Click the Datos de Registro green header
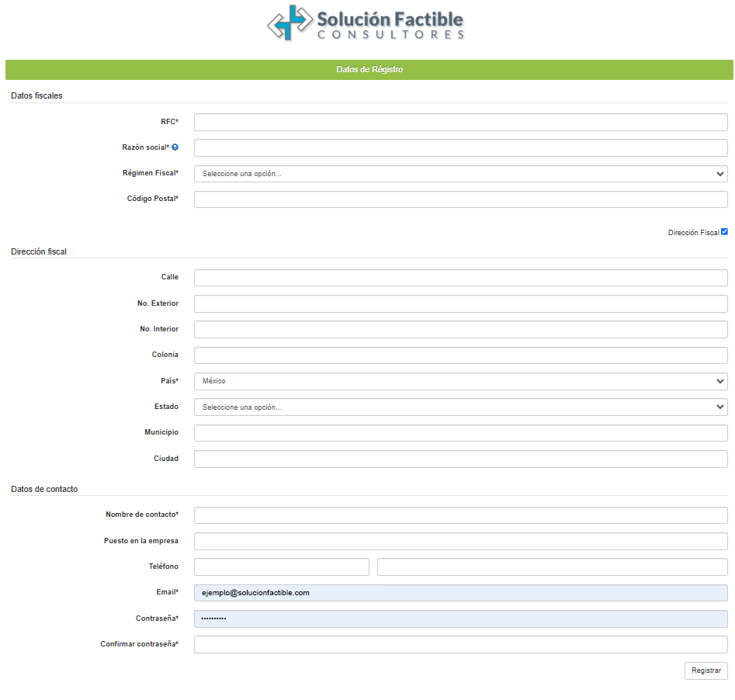This screenshot has height=700, width=735. coord(369,70)
